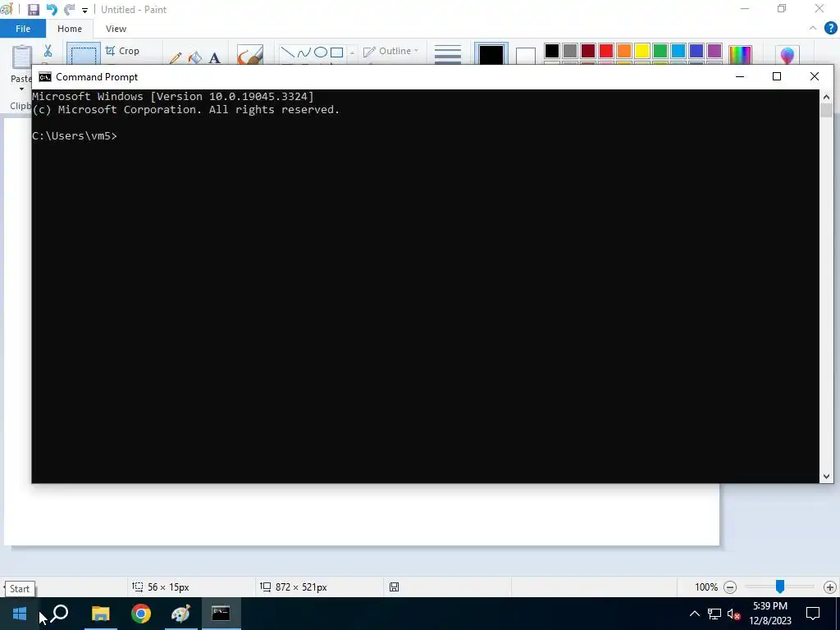The image size is (840, 630).
Task: Open the line Size thickness selector
Action: [448, 55]
